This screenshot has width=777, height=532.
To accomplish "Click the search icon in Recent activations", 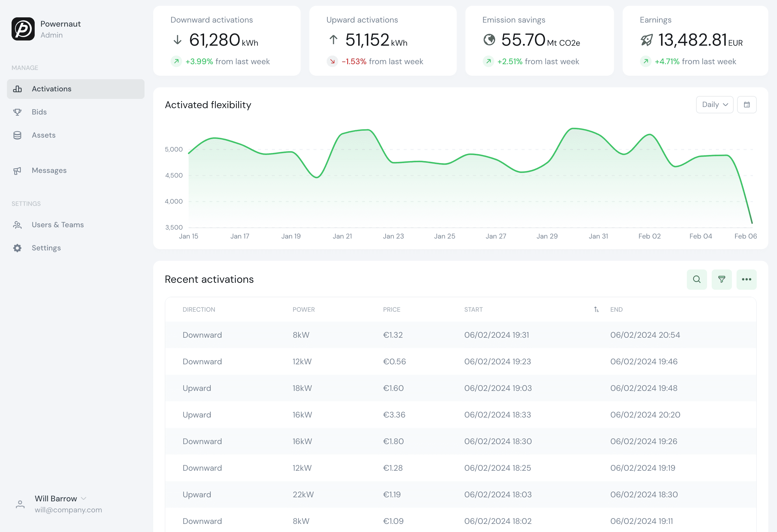I will coord(697,279).
